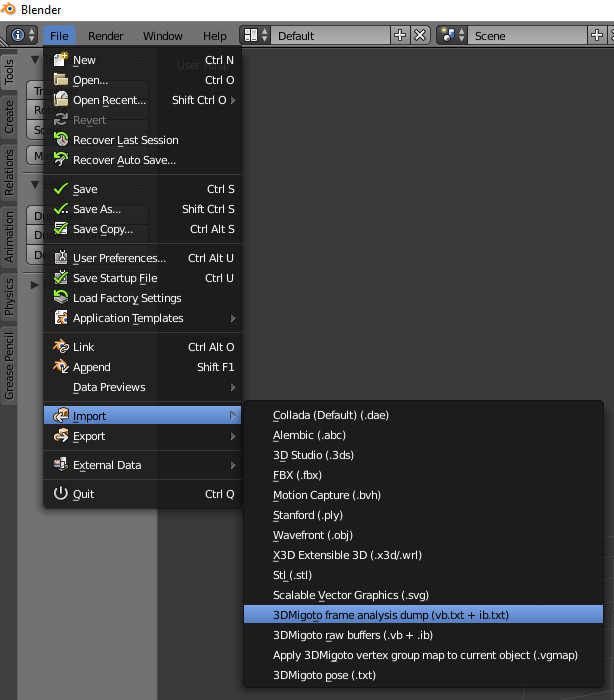The height and width of the screenshot is (700, 614).
Task: Click the Open folder icon
Action: [x=61, y=80]
